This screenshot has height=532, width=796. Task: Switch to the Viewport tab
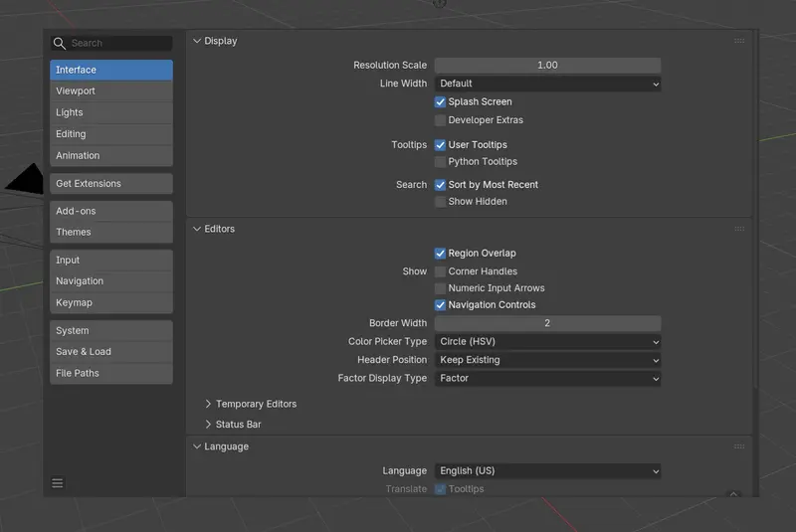(x=111, y=91)
